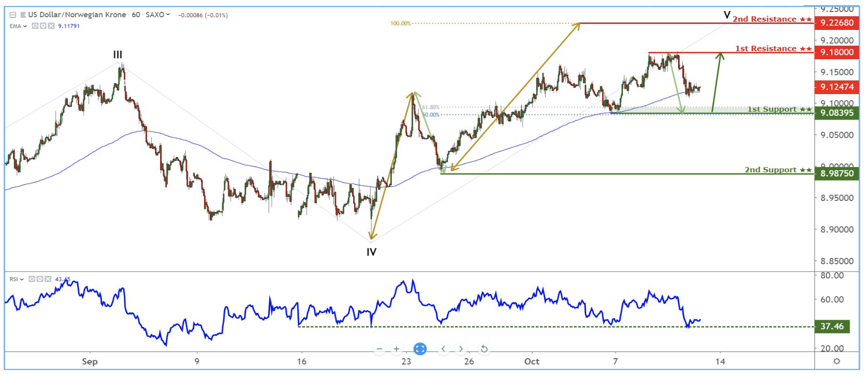
Task: Hide the RSI indicator with its eye icon
Action: coord(32,279)
